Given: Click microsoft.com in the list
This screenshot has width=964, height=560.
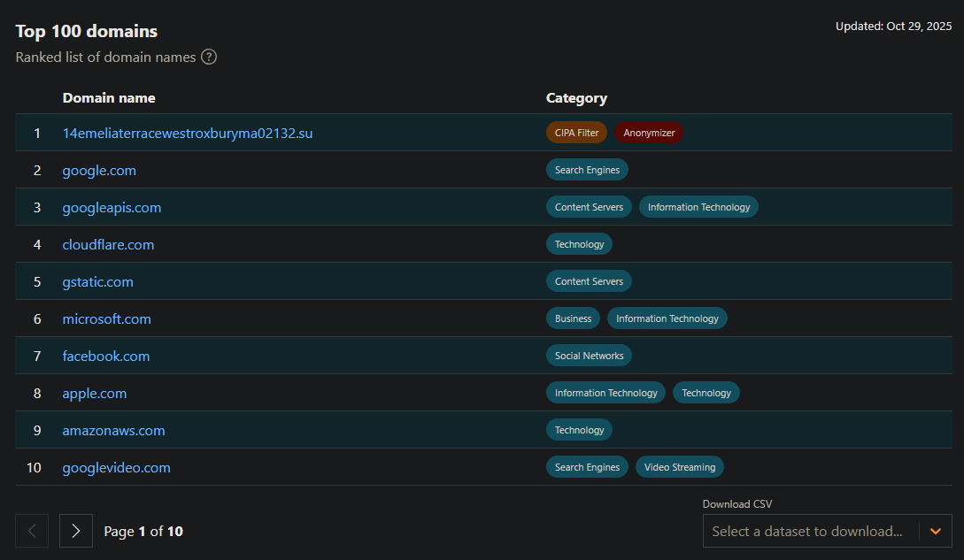Looking at the screenshot, I should 107,319.
